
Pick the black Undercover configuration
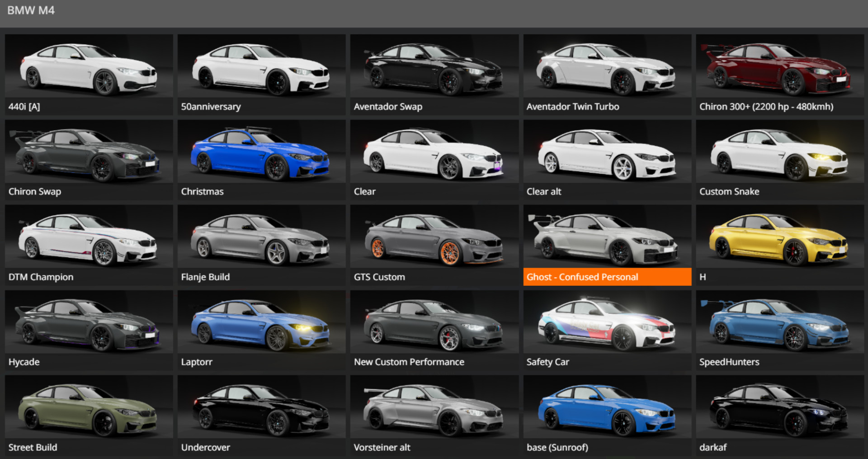[x=261, y=416]
